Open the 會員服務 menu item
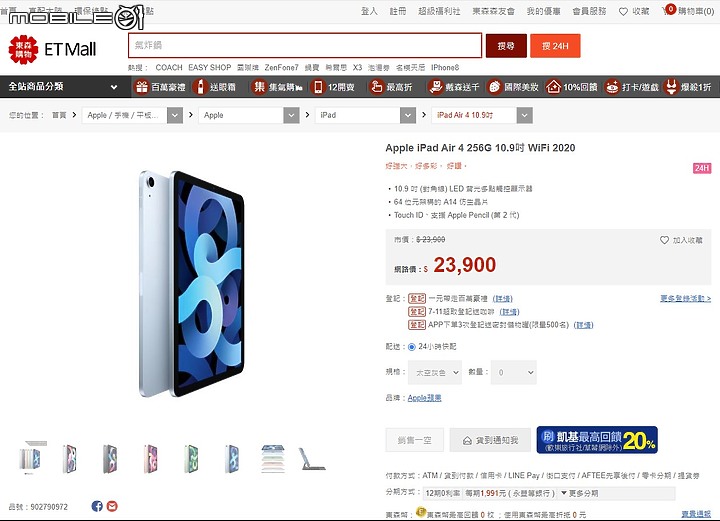 [589, 11]
